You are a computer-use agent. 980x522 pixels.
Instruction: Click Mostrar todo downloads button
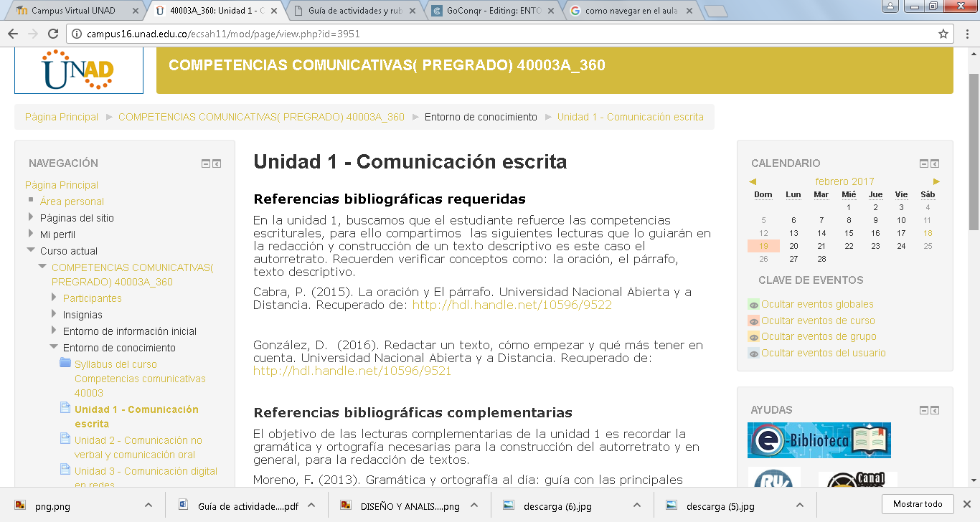(x=918, y=504)
